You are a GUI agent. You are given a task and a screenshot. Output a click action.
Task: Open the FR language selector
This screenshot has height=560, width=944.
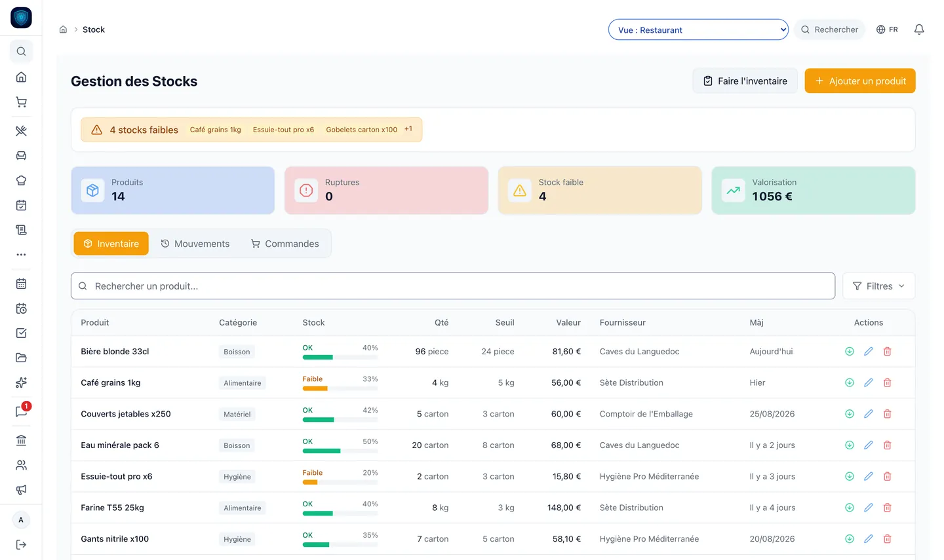(x=887, y=29)
